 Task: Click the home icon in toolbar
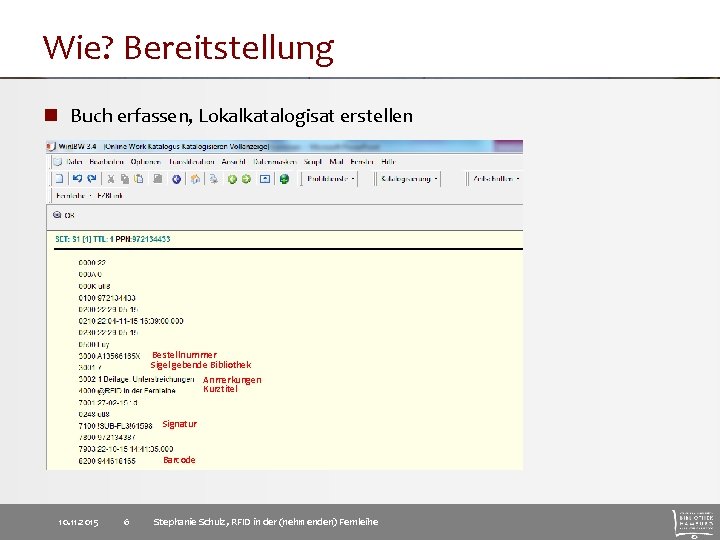point(195,179)
